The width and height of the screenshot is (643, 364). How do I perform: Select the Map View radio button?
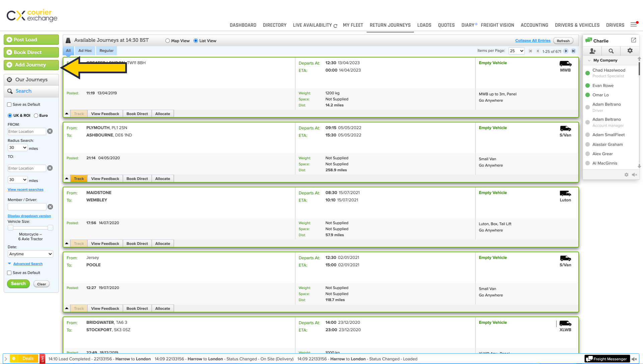(167, 41)
